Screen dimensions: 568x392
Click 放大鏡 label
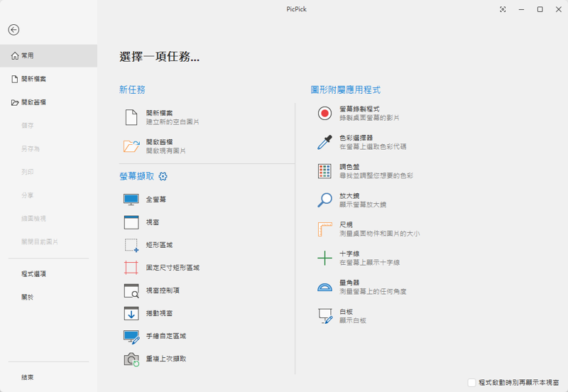point(349,196)
